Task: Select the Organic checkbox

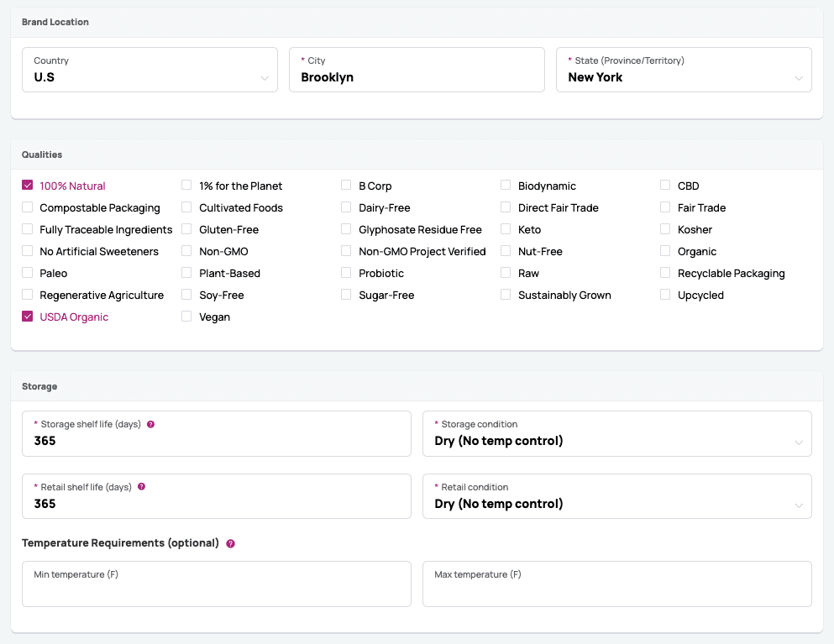Action: point(665,250)
